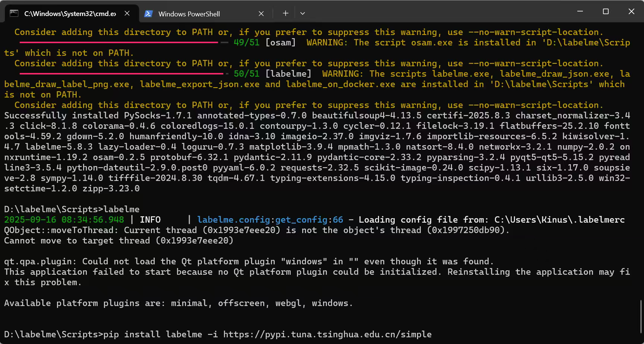
Task: Click the timestamp 2025-09-16 08:34:56.948
Action: [64, 220]
